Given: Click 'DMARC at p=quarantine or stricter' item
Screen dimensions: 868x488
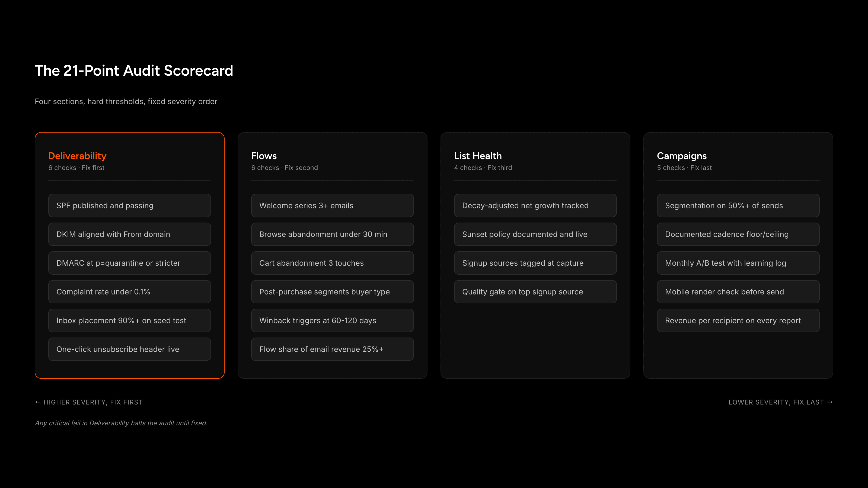Looking at the screenshot, I should (x=130, y=263).
